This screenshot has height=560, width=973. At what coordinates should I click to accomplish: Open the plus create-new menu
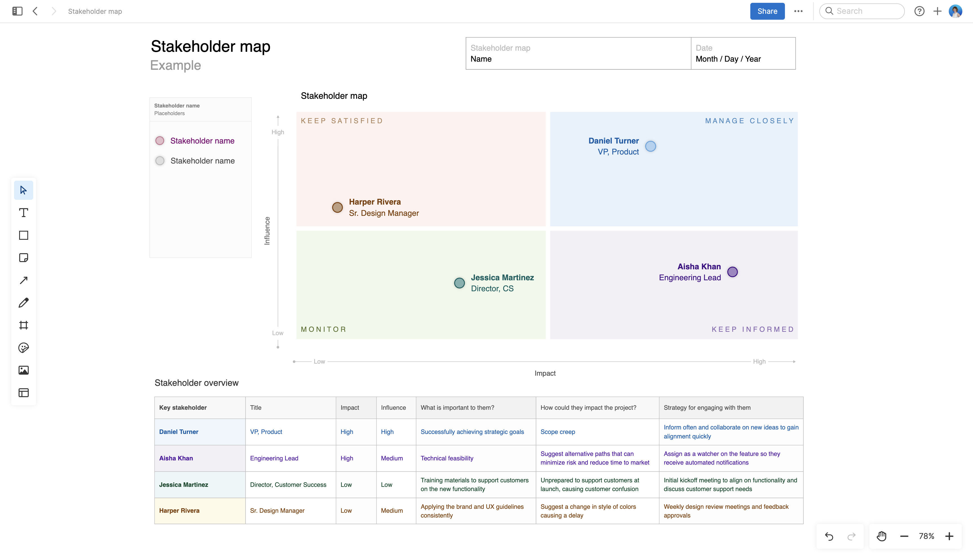click(x=938, y=11)
